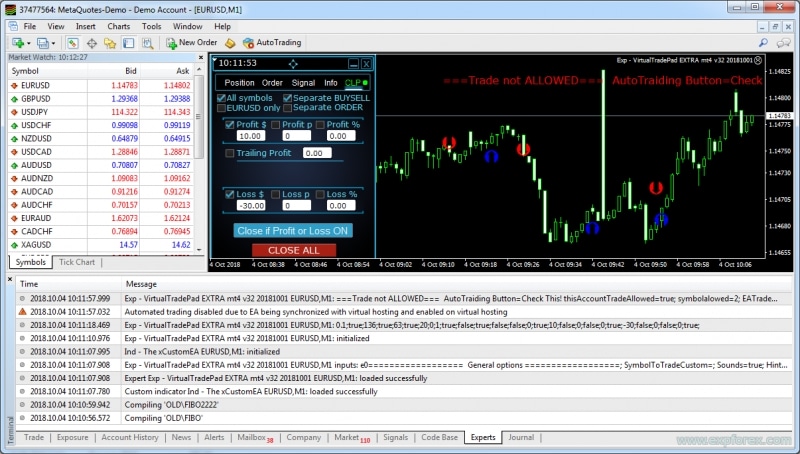Uncheck the All symbols checkbox

click(x=222, y=98)
